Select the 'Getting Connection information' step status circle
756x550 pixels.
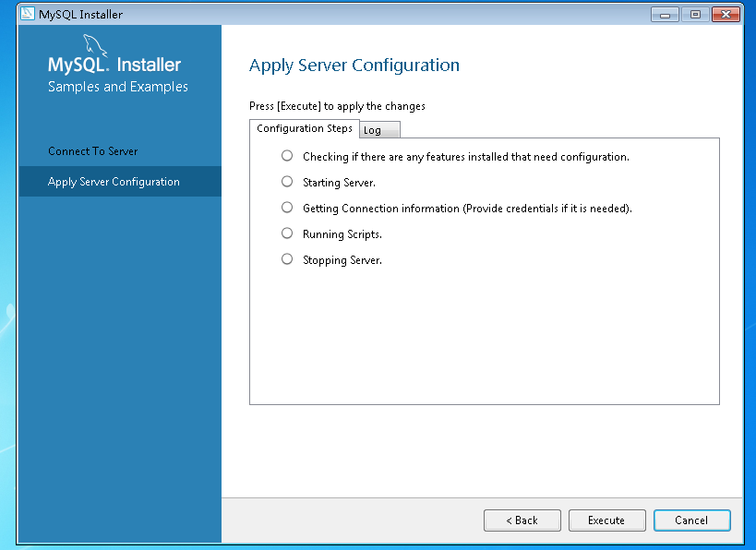pyautogui.click(x=287, y=208)
